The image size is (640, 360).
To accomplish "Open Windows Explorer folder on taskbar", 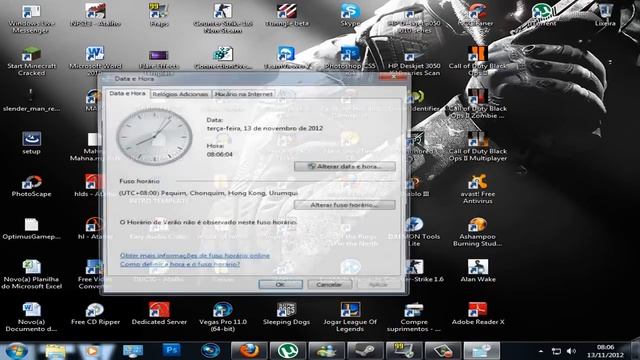I will [56, 351].
